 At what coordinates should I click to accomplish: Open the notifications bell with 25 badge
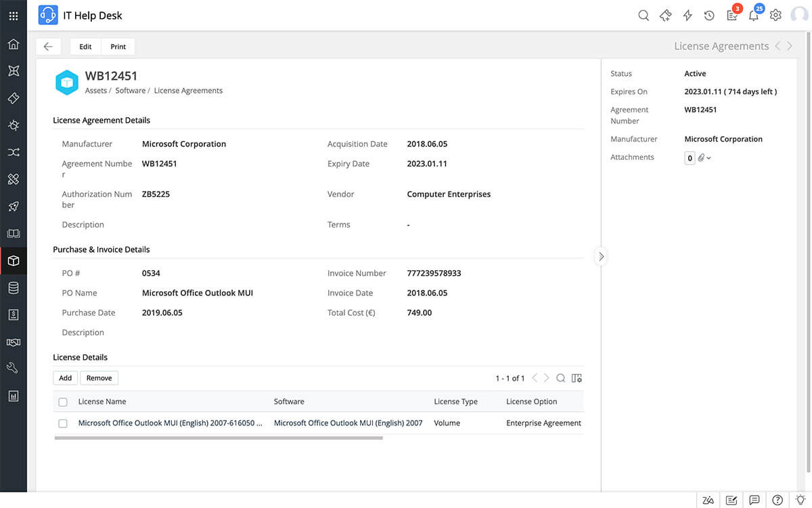[x=753, y=15]
